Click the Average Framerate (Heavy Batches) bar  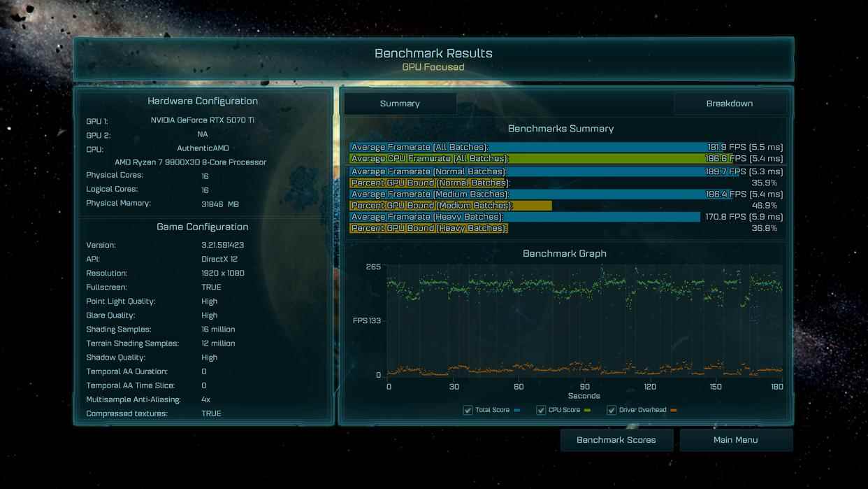tap(524, 217)
